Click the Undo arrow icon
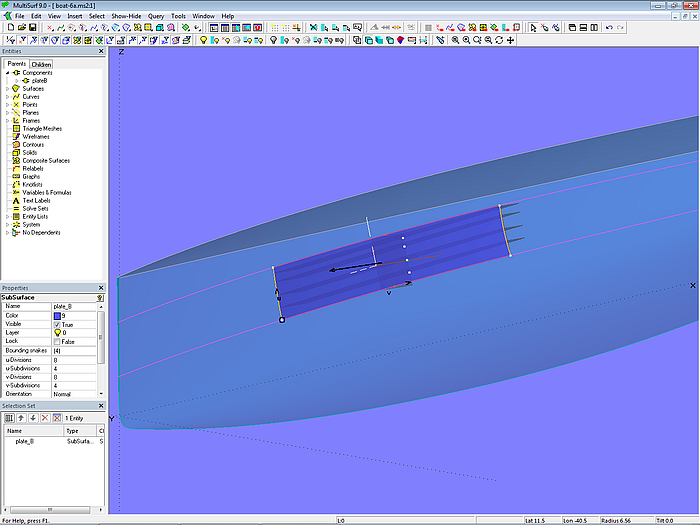This screenshot has height=525, width=700. 609,28
